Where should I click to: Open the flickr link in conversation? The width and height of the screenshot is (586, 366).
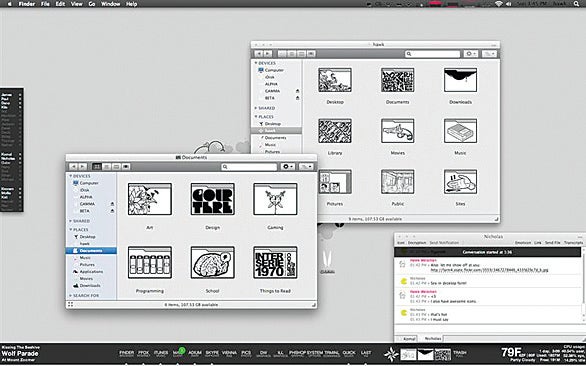click(489, 270)
